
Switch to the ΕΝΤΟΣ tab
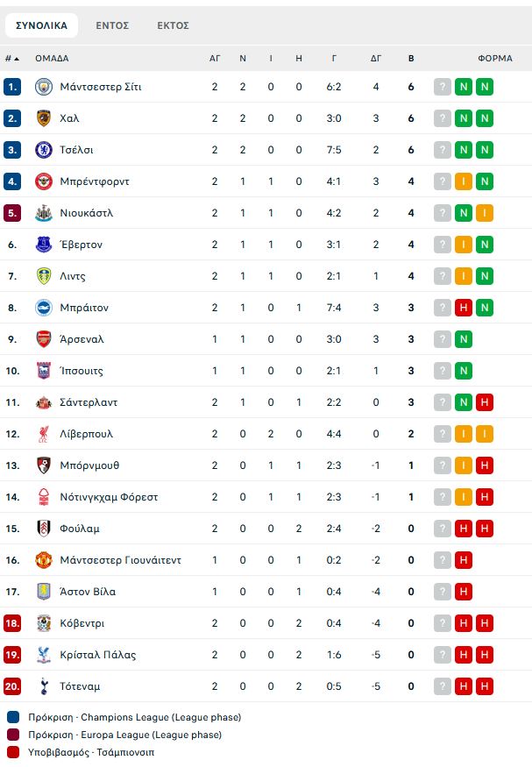(x=112, y=25)
